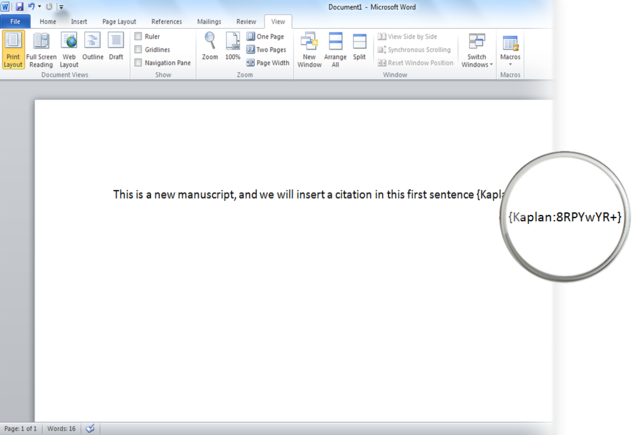Enable the Ruler checkbox

click(x=138, y=36)
